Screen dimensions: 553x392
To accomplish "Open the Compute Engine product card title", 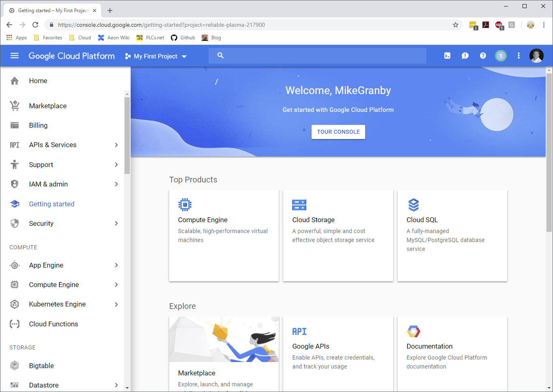I will click(203, 220).
